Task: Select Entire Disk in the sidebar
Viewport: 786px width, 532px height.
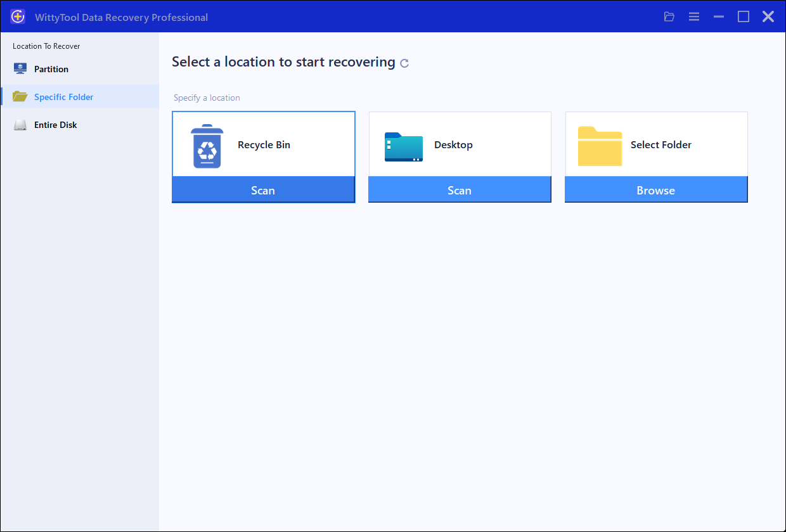Action: coord(56,124)
